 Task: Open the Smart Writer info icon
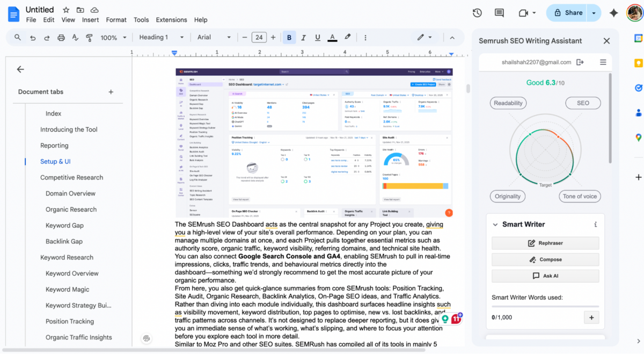595,225
